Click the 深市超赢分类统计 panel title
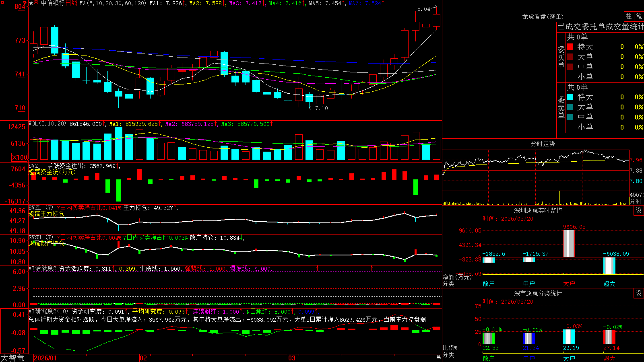 (538, 293)
